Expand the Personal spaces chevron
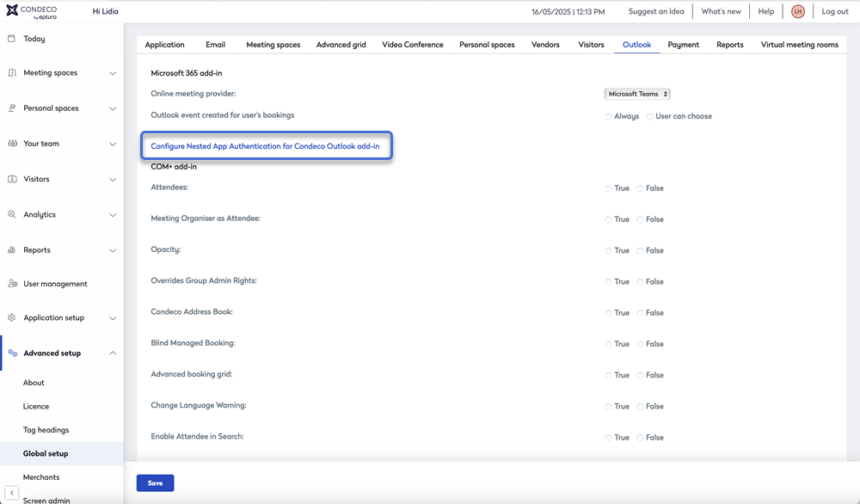Viewport: 860px width, 504px height. click(x=113, y=108)
